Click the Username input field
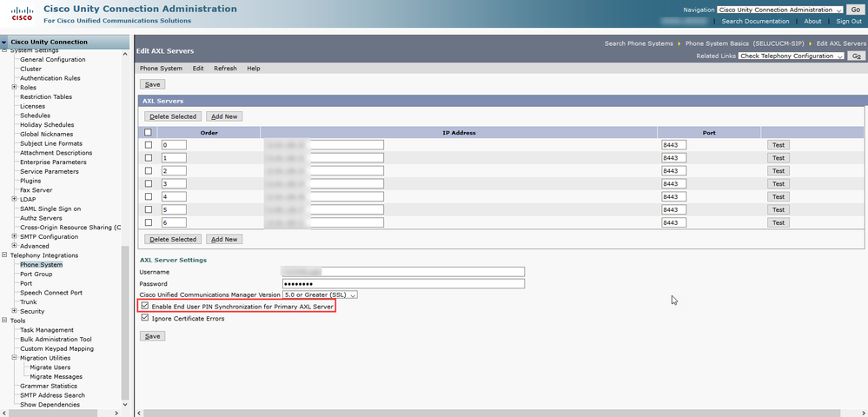This screenshot has width=868, height=417. pyautogui.click(x=403, y=272)
